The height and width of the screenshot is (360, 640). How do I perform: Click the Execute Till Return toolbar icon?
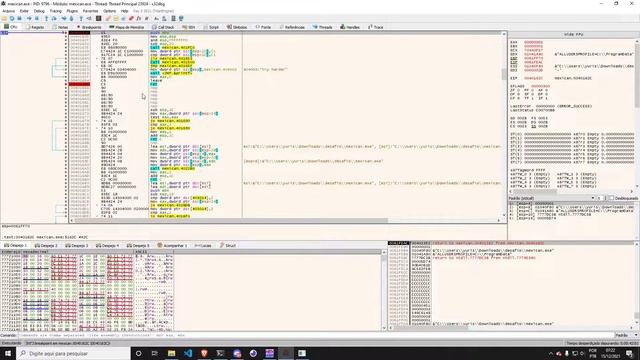coord(81,18)
